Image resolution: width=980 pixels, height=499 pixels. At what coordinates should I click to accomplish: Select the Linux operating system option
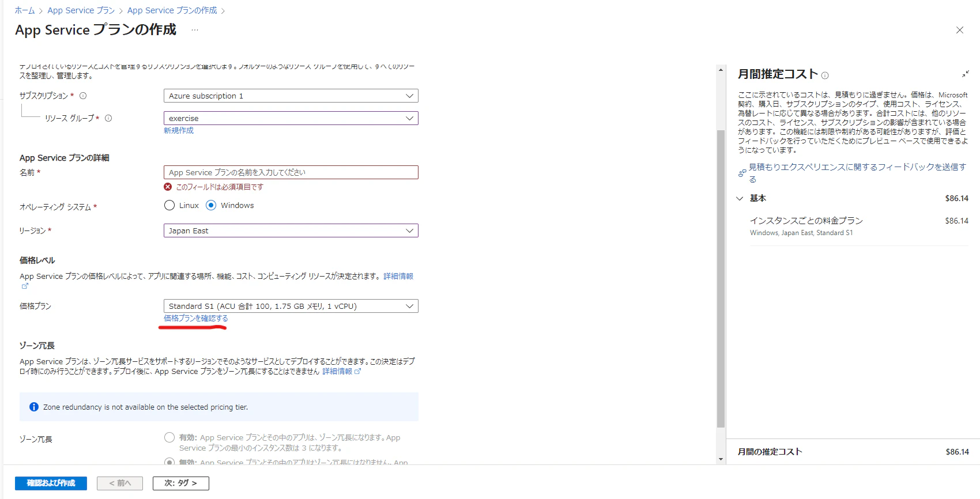click(169, 205)
